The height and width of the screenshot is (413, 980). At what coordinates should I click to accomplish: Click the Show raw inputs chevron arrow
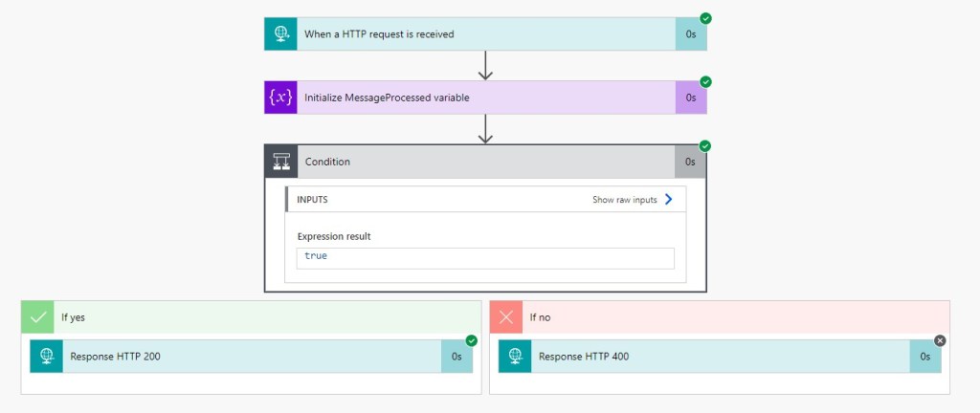click(x=668, y=200)
